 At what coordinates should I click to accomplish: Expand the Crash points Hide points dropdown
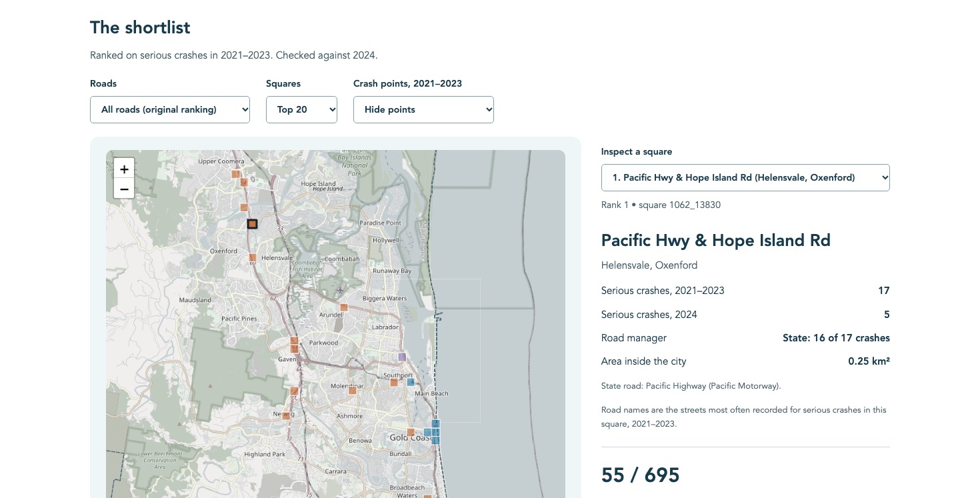423,109
